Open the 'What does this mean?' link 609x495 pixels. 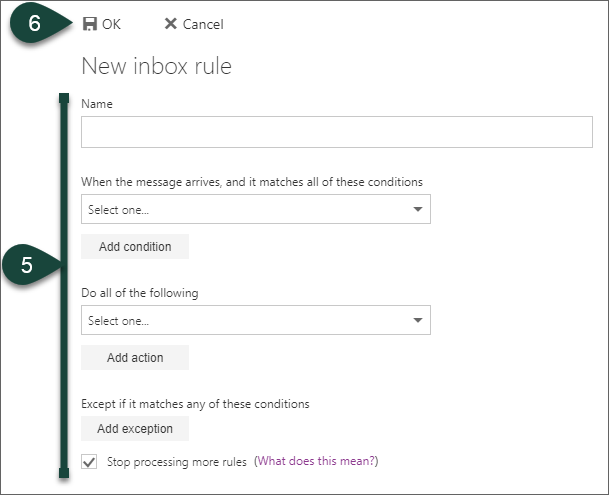316,461
